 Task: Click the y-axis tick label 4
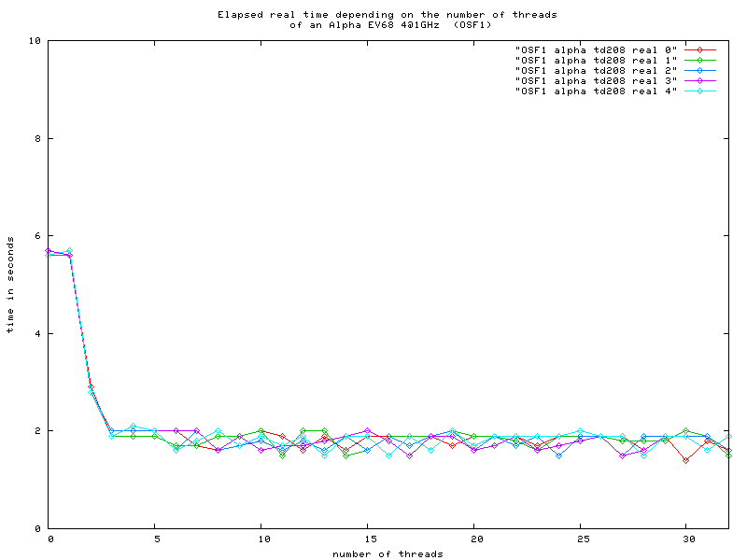click(x=35, y=333)
